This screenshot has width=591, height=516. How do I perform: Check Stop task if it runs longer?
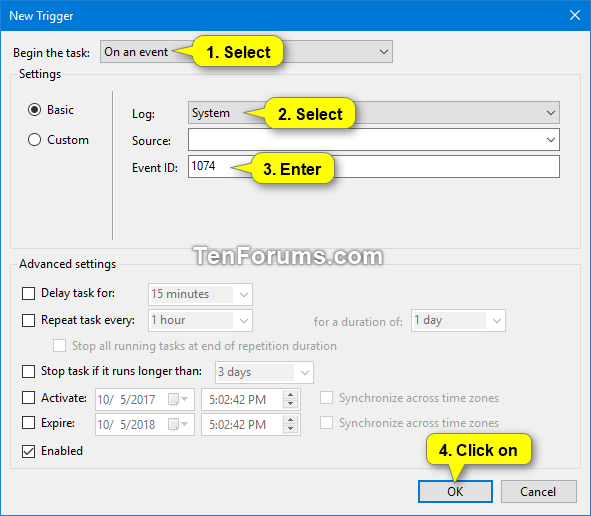[x=28, y=371]
